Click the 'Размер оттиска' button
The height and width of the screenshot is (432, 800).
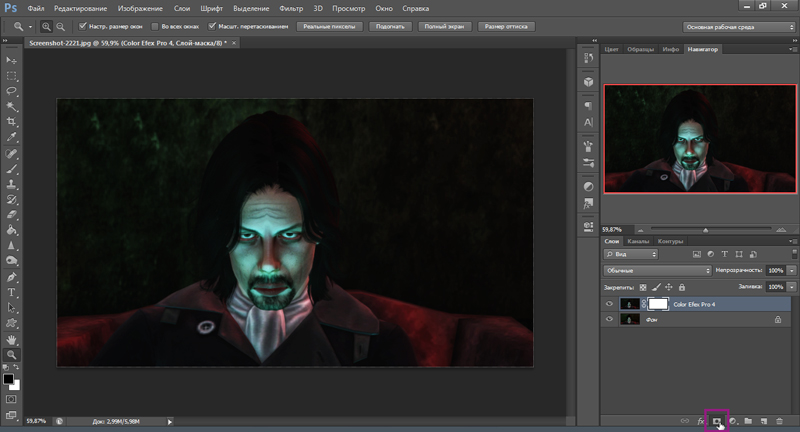[x=506, y=27]
